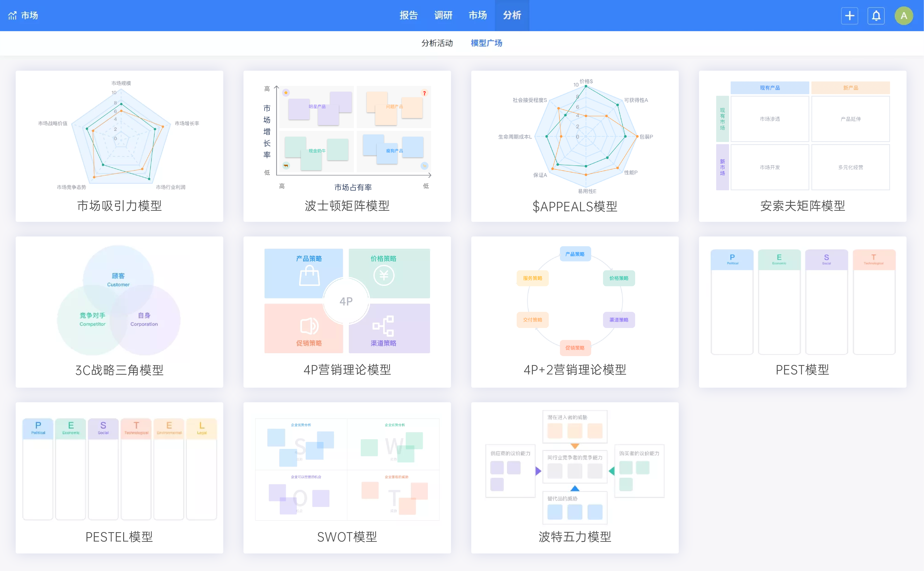The height and width of the screenshot is (571, 924).
Task: Click the user avatar in top right
Action: pos(904,16)
